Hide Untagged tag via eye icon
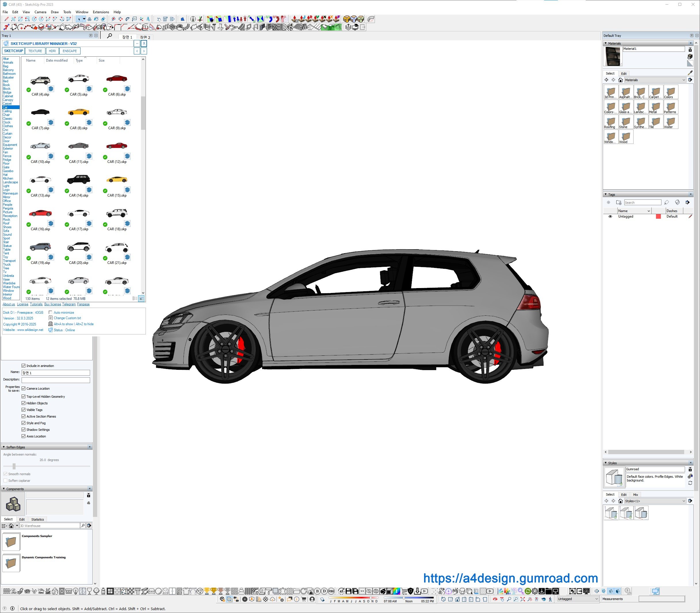 [610, 216]
